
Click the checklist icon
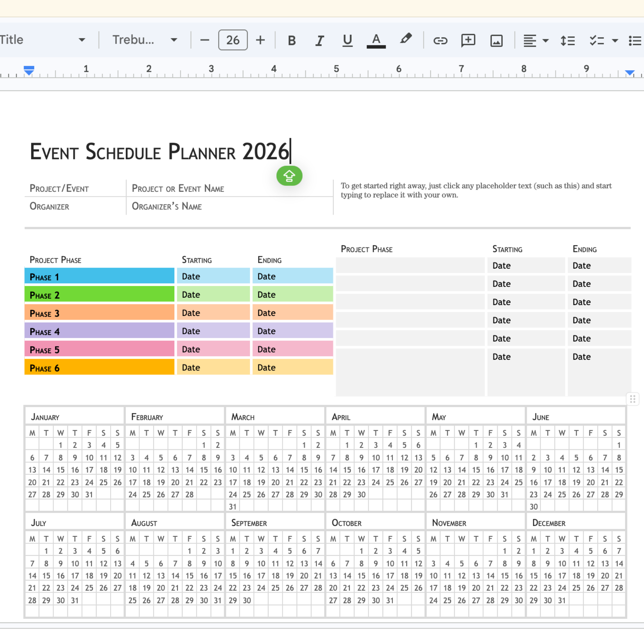tap(596, 40)
